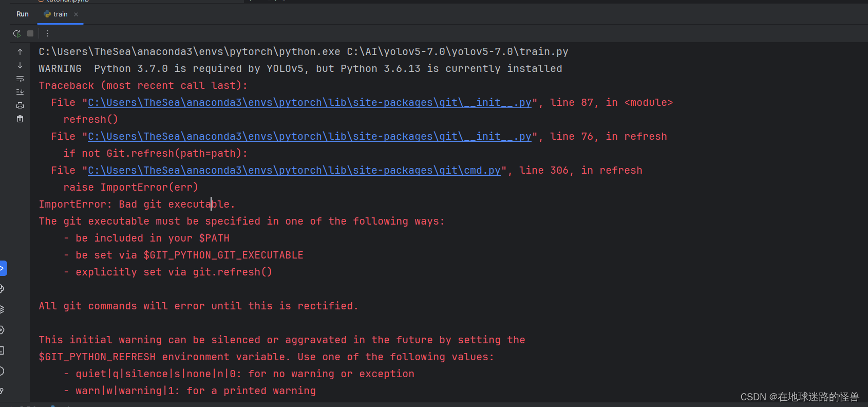Click 'explicitly set via git.refresh()' line
Screen dimensions: 868x407
(x=168, y=272)
